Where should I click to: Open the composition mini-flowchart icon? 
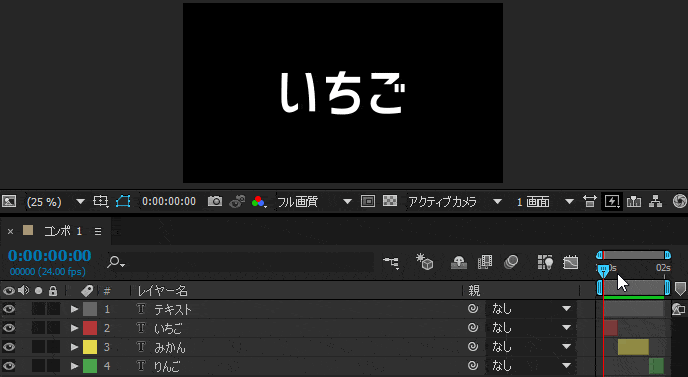click(x=391, y=262)
